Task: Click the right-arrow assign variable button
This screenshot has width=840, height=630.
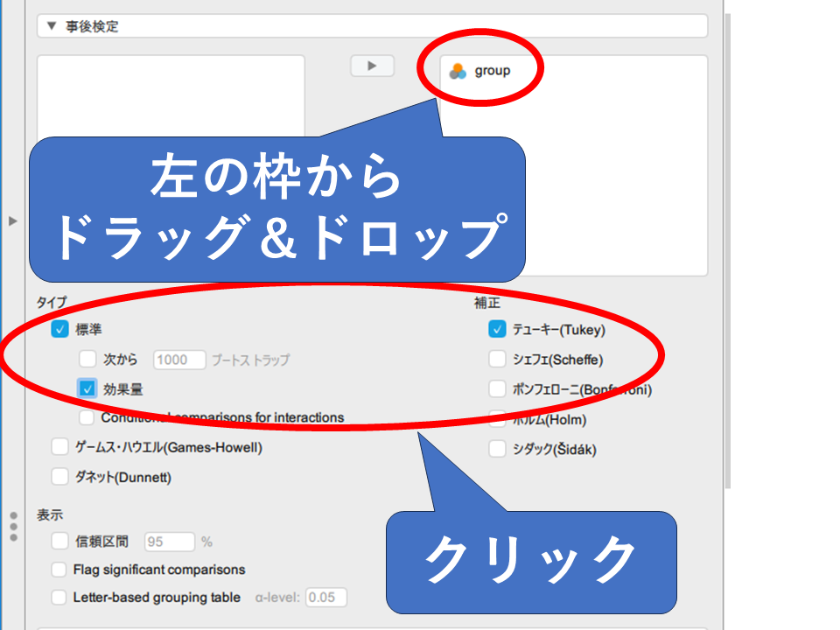Action: tap(372, 66)
